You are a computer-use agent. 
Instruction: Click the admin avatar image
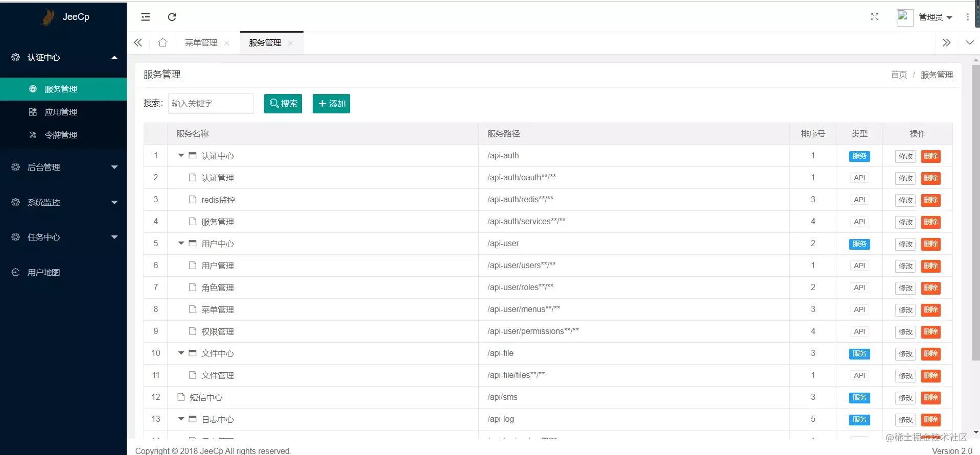904,17
